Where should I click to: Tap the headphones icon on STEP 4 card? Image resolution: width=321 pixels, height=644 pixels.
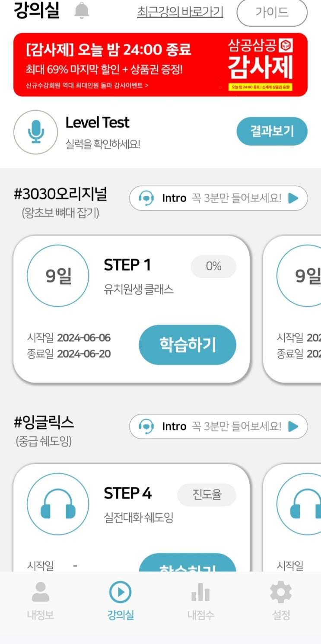(58, 504)
